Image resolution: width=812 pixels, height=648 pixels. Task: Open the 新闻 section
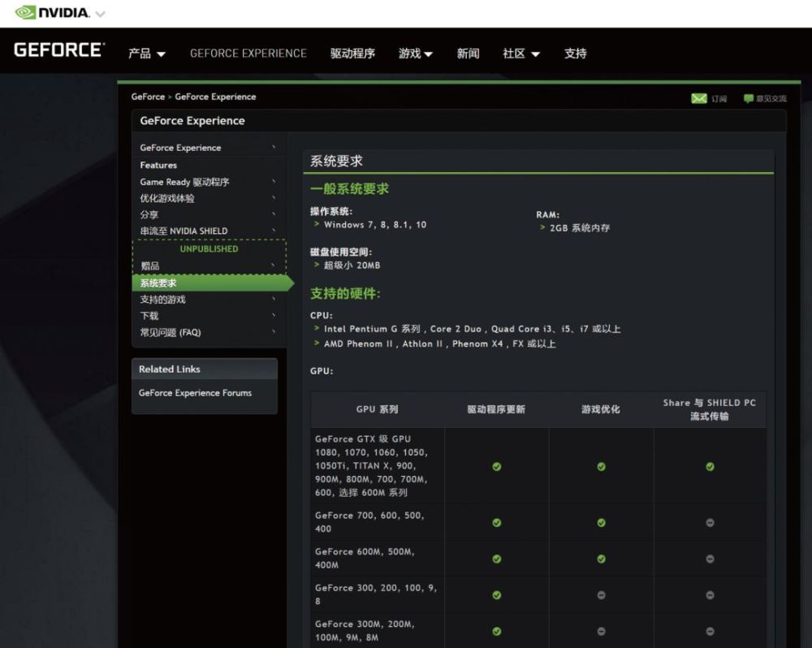pos(468,54)
